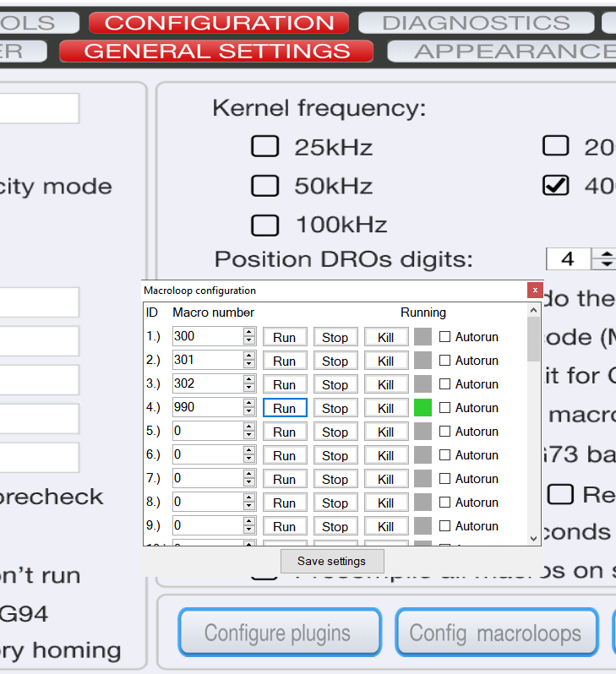
Task: Click Save settings button
Action: click(x=332, y=561)
